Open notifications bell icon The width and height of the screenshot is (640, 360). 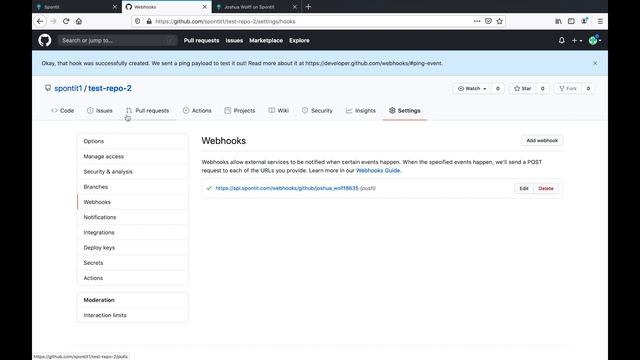(x=562, y=40)
